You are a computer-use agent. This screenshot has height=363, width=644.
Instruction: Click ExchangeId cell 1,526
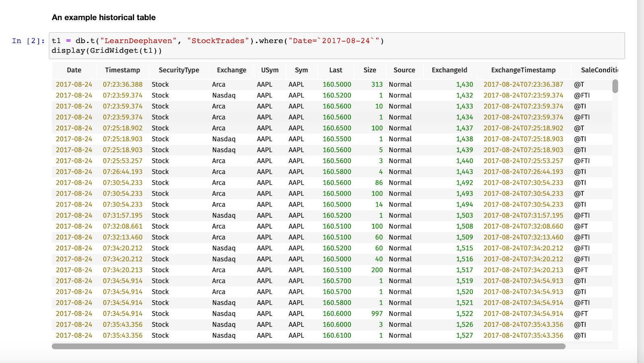[464, 324]
